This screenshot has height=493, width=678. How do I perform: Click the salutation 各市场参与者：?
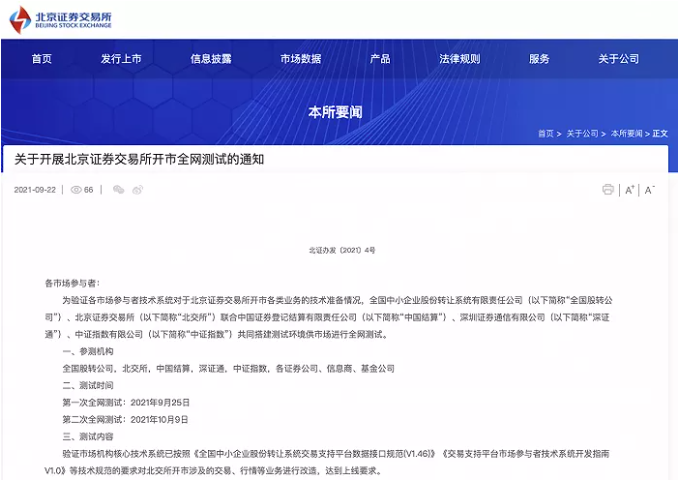pyautogui.click(x=72, y=283)
